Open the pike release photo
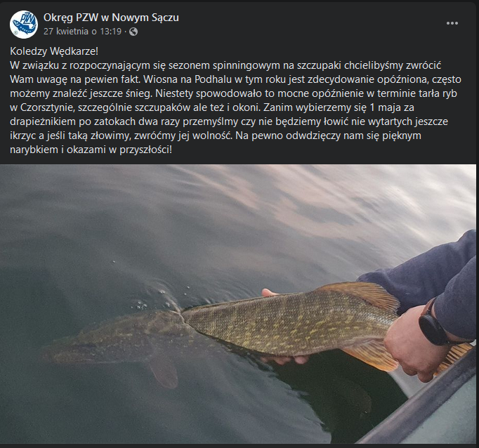This screenshot has width=479, height=448. click(x=238, y=304)
